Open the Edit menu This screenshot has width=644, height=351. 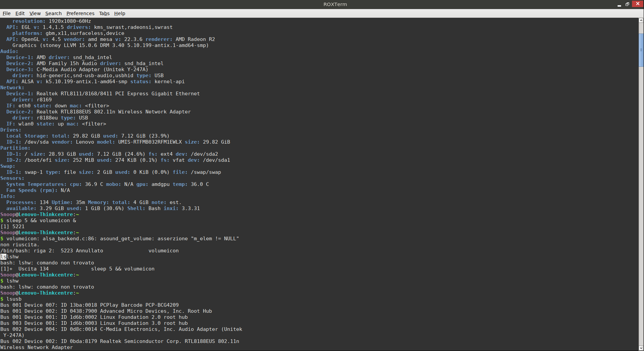pyautogui.click(x=20, y=13)
